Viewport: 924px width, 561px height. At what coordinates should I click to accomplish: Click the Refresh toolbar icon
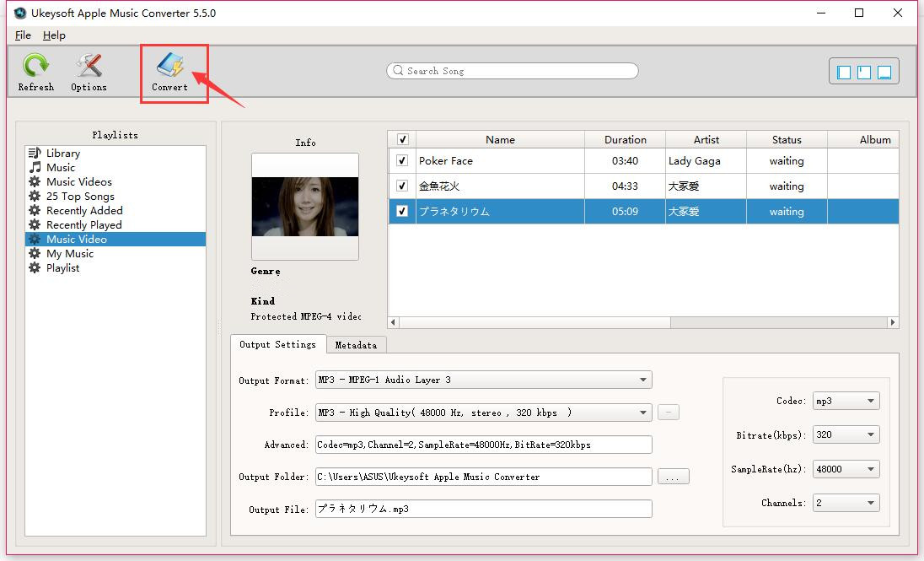coord(35,66)
